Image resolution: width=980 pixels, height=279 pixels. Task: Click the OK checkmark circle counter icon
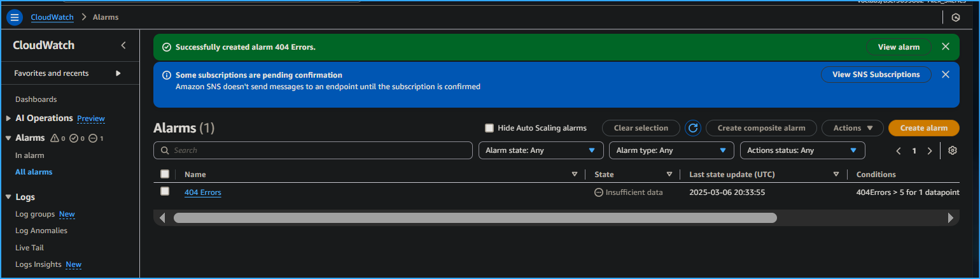click(x=73, y=138)
